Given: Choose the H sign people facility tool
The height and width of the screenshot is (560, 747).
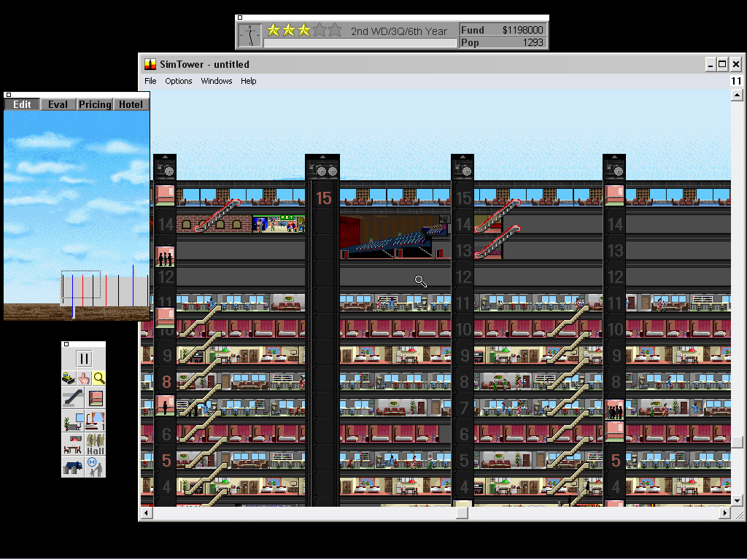Looking at the screenshot, I should [x=96, y=466].
